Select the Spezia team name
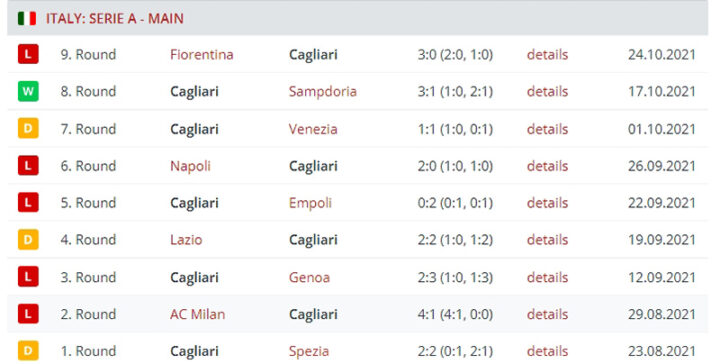This screenshot has height=364, width=720. 309,352
